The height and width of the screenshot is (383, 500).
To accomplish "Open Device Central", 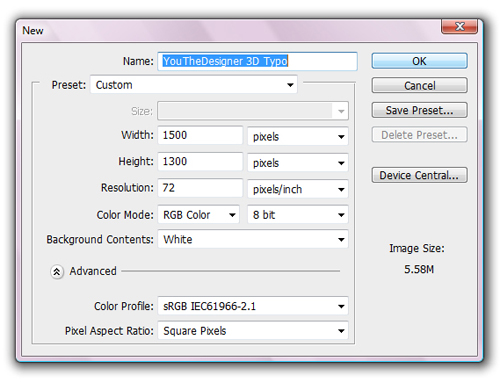I will click(x=419, y=175).
